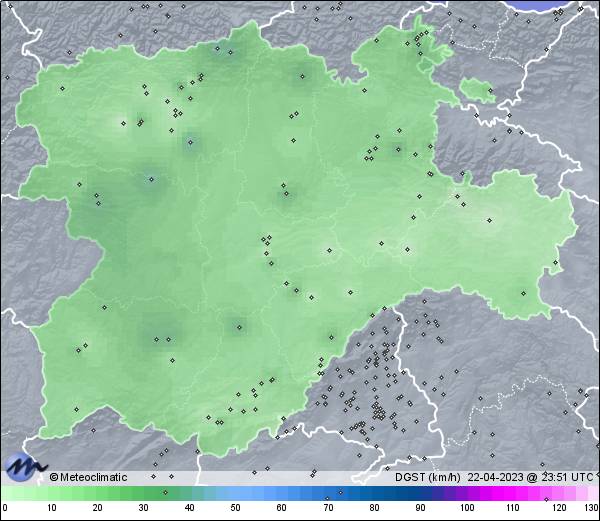Select the diamond marker on the scale above 30
The image size is (600, 521).
(x=165, y=492)
